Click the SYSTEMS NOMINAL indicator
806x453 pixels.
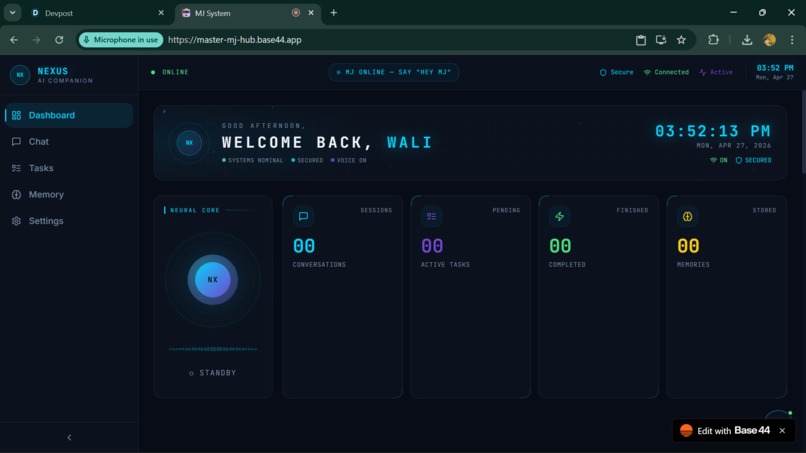tap(252, 160)
